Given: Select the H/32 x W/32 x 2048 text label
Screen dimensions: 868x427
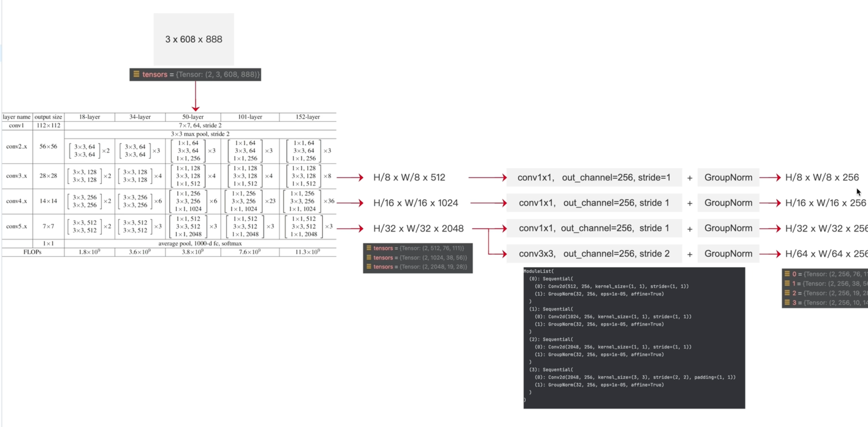Looking at the screenshot, I should click(418, 228).
